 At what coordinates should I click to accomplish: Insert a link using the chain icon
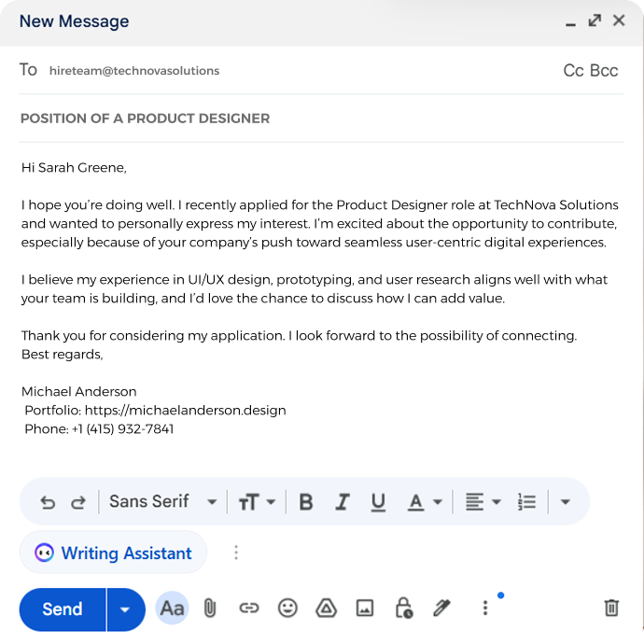pos(249,608)
